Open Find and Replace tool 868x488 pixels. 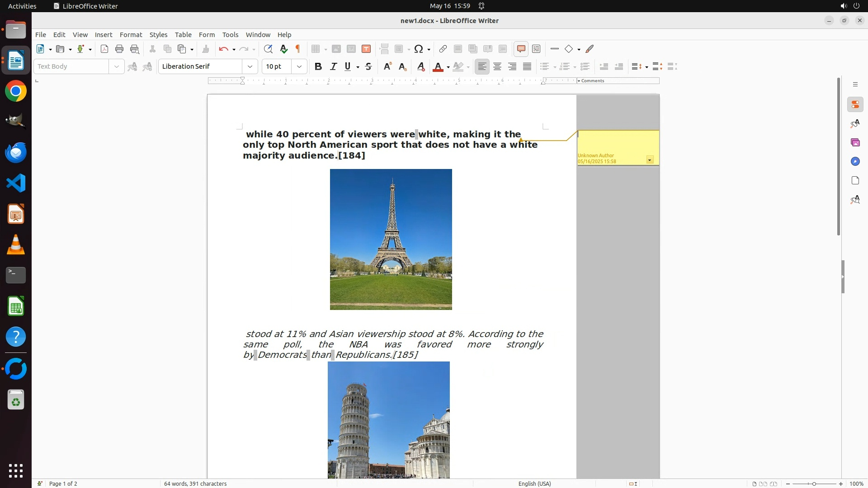coord(268,49)
